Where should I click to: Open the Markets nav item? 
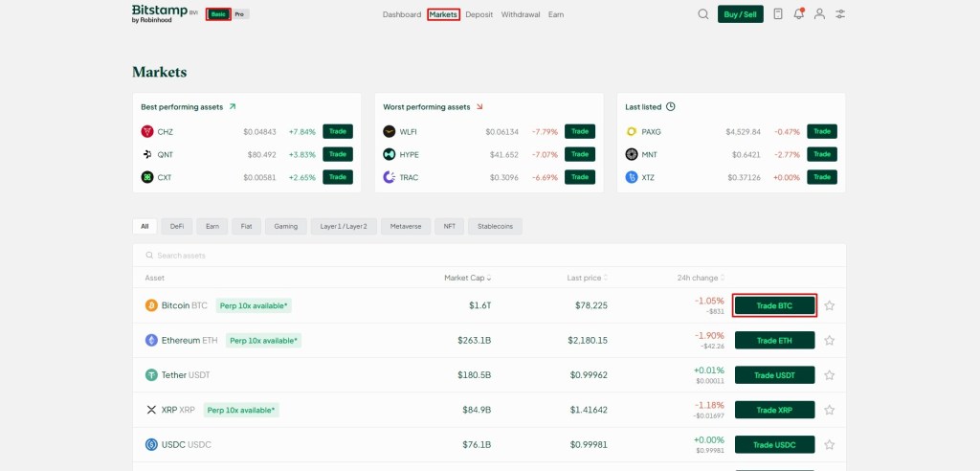click(444, 14)
